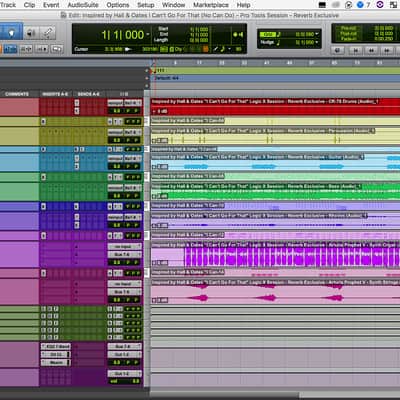
Task: Click the metronome note icon in the counter display
Action: (x=223, y=49)
